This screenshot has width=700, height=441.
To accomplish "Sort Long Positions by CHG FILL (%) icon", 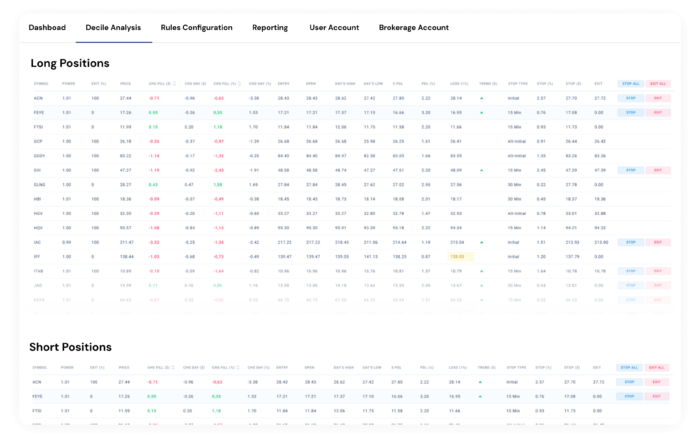I will (x=240, y=83).
